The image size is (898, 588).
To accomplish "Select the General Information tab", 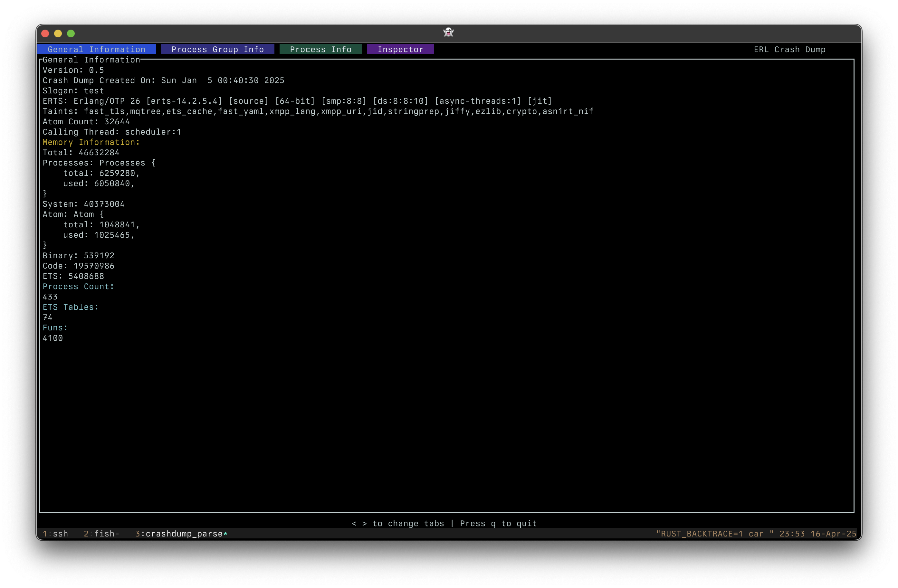I will coord(96,49).
